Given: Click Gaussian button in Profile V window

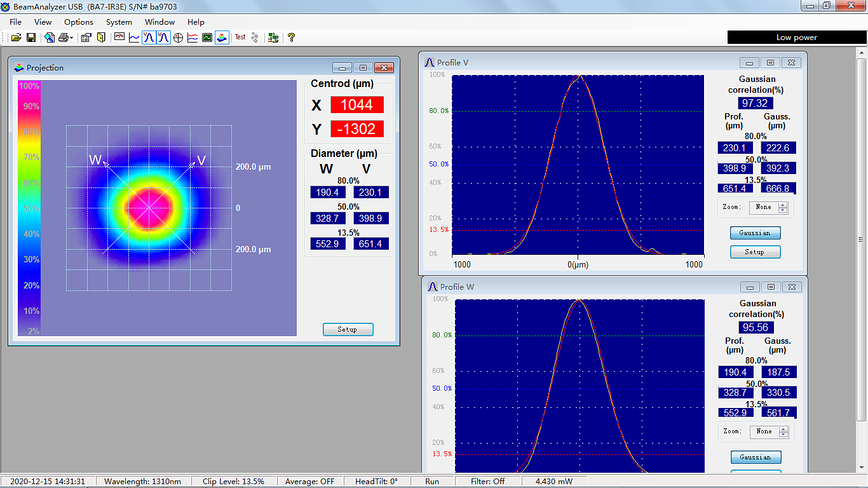Looking at the screenshot, I should (755, 233).
